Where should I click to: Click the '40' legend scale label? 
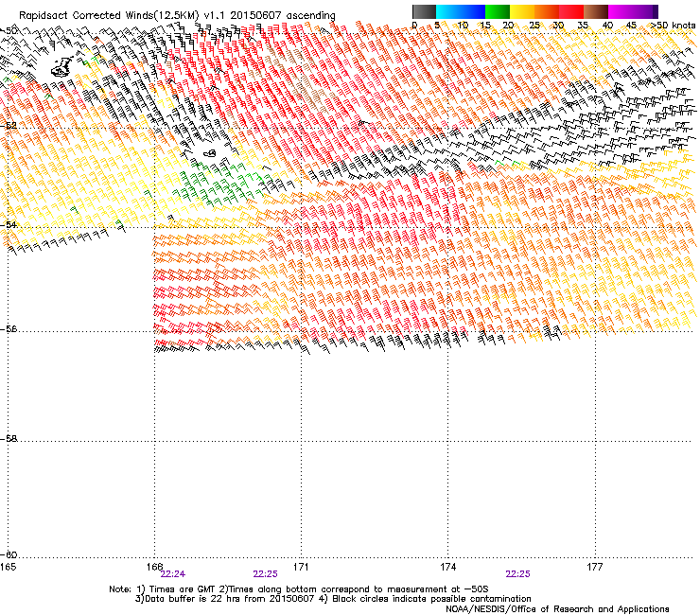click(x=607, y=26)
